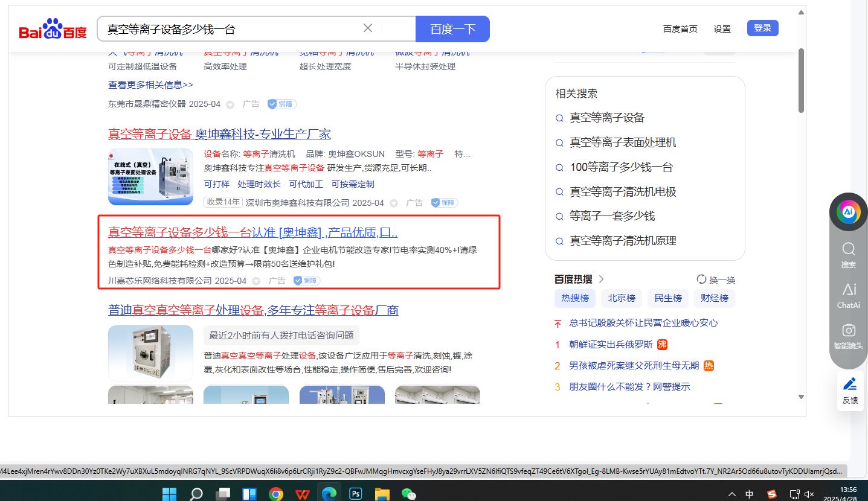
Task: Refresh hot searches with 换一换
Action: pos(716,280)
